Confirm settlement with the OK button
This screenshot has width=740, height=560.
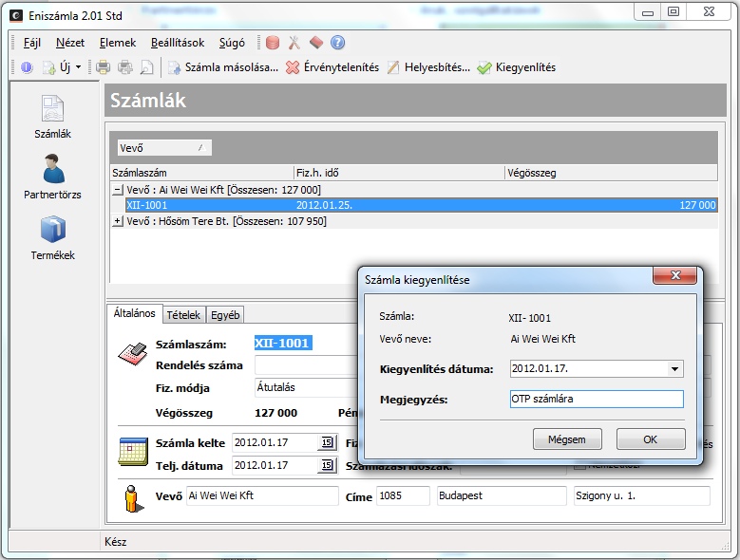tap(650, 439)
